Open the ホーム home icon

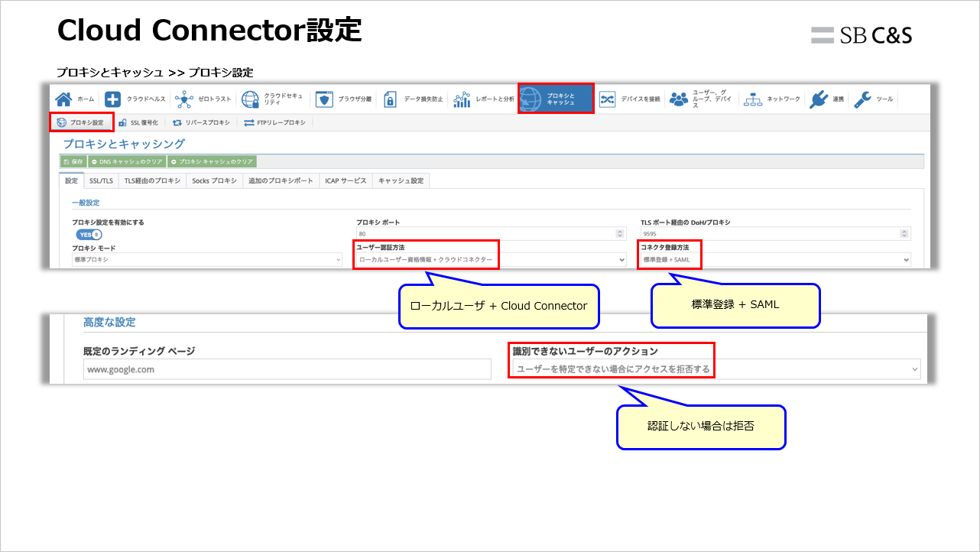tap(64, 99)
